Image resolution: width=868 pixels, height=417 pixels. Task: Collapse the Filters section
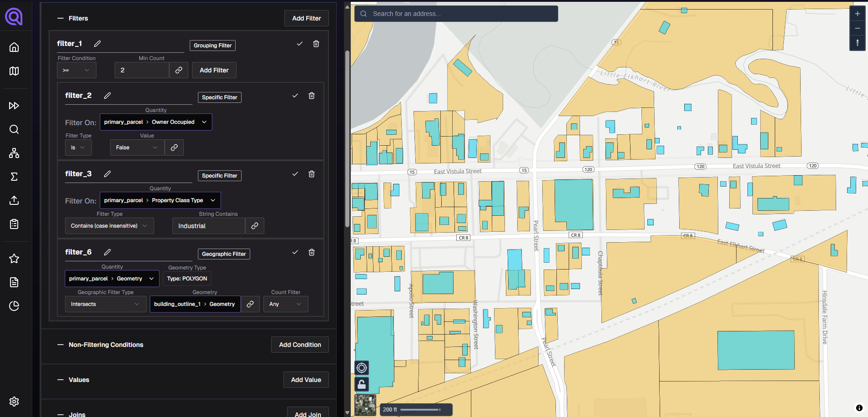pyautogui.click(x=60, y=18)
